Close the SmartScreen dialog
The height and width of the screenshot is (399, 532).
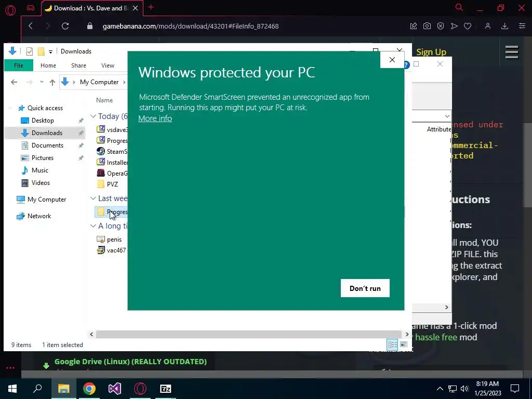392,60
